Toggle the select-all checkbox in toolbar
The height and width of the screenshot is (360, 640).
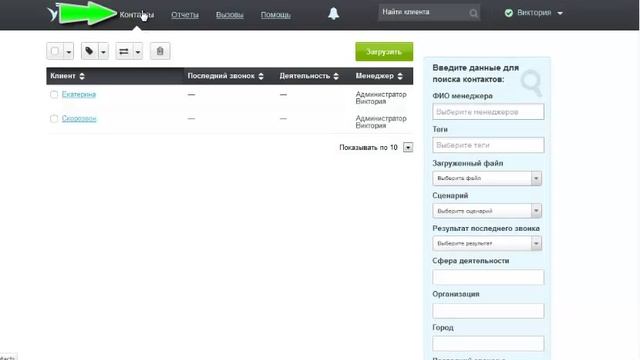(x=55, y=51)
